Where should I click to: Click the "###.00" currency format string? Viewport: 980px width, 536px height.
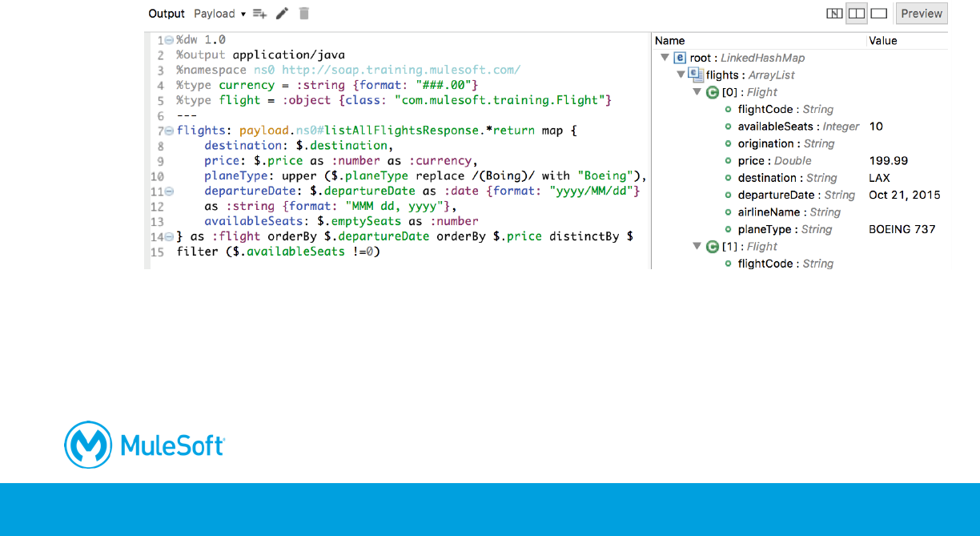447,85
